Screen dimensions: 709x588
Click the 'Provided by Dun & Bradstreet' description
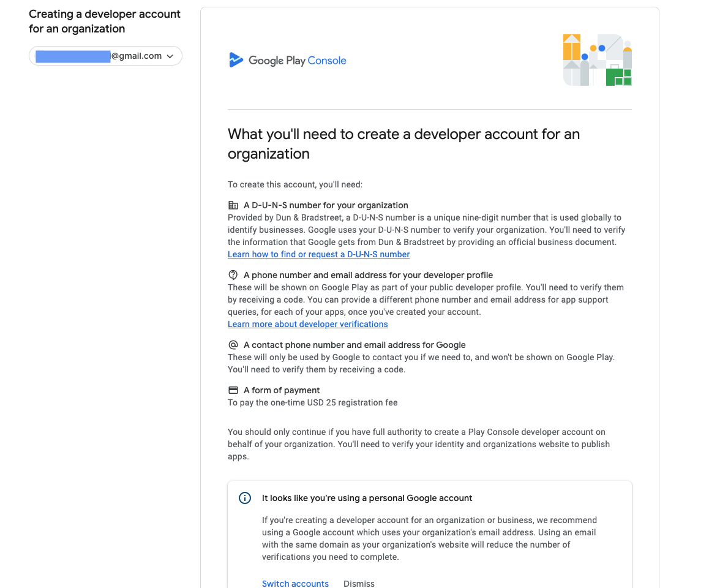coord(426,230)
